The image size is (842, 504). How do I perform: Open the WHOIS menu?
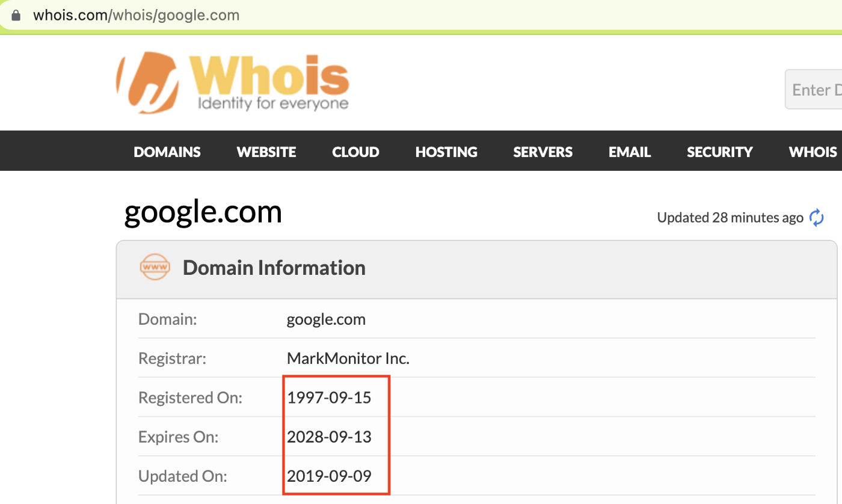tap(813, 152)
